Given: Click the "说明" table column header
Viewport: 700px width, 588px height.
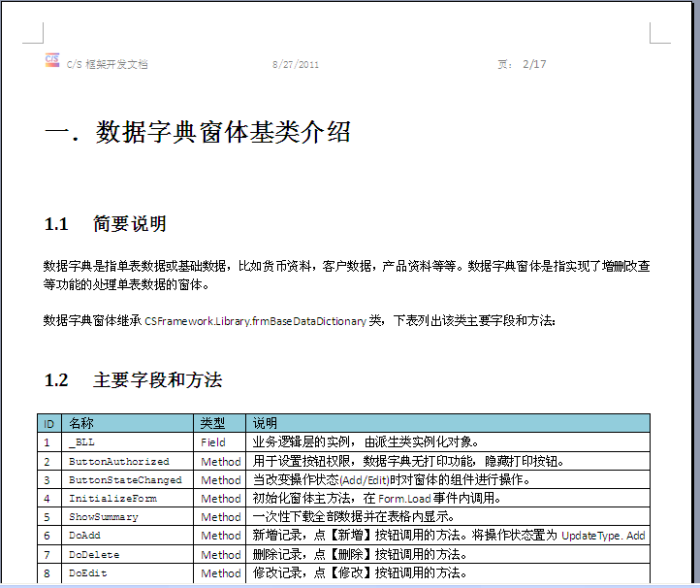Looking at the screenshot, I should [265, 423].
